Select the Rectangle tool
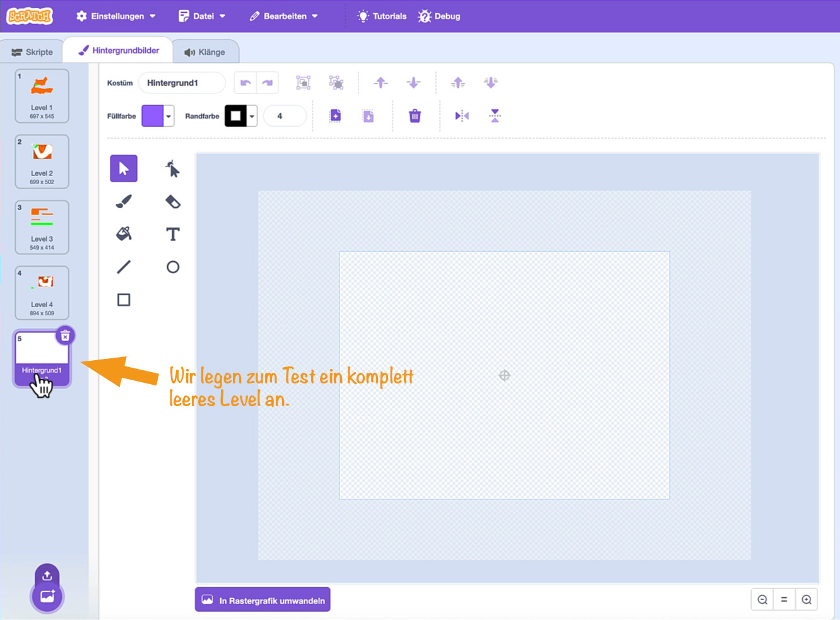The width and height of the screenshot is (840, 620). click(124, 300)
